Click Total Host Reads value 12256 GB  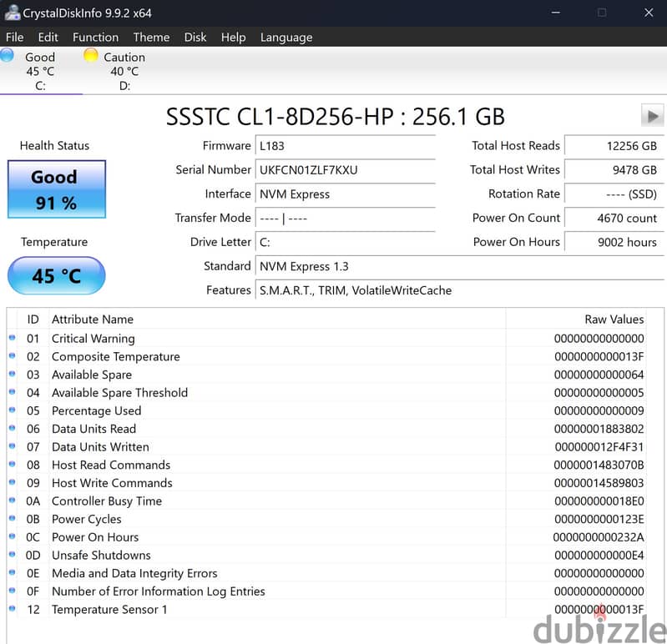click(614, 146)
